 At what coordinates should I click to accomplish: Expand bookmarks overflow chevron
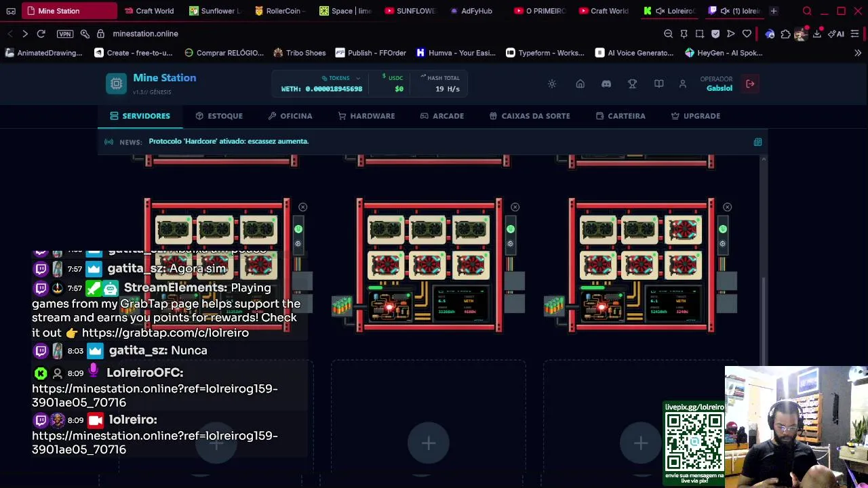click(858, 53)
